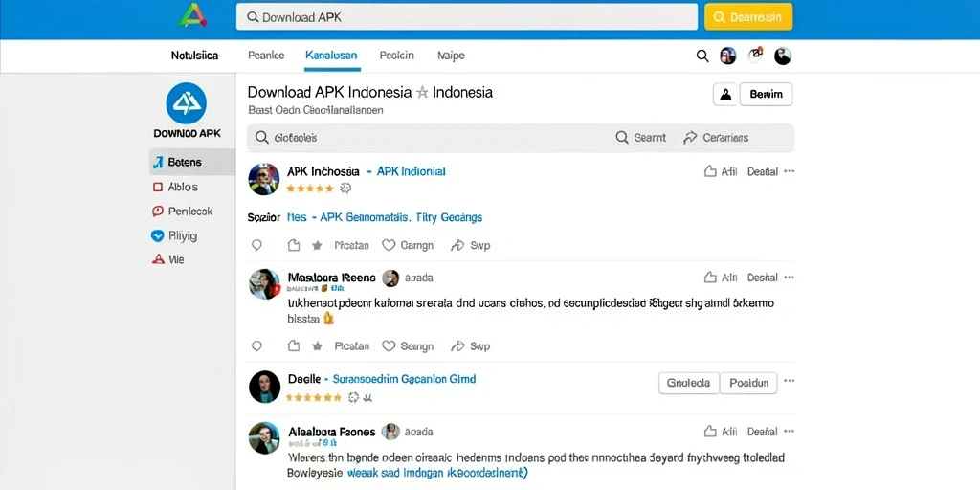980x490 pixels.
Task: Click Ceramians share option in filter bar
Action: [x=716, y=138]
